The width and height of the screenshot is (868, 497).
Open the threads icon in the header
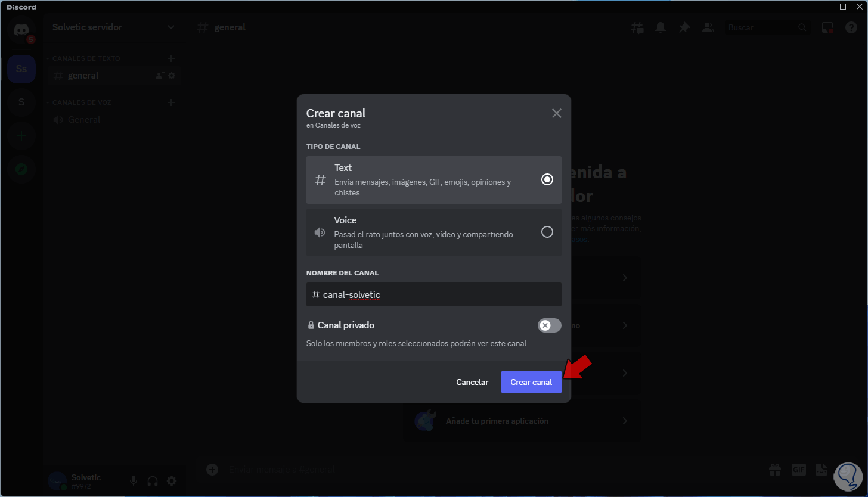click(637, 27)
